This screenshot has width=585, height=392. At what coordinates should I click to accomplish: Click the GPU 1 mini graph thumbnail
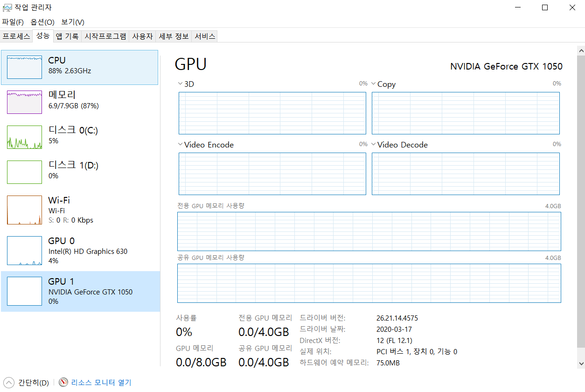[x=24, y=291]
